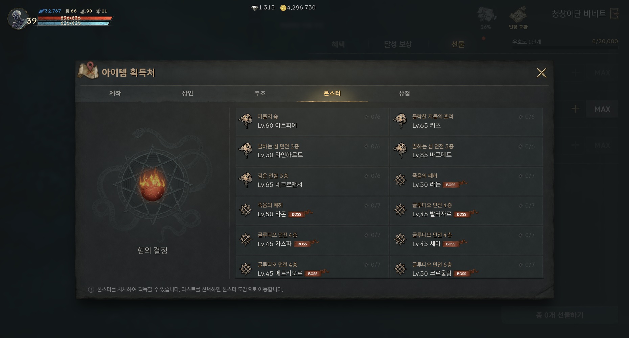Click the highlighted MAX button
Screen dimensions: 644x338
tap(602, 109)
